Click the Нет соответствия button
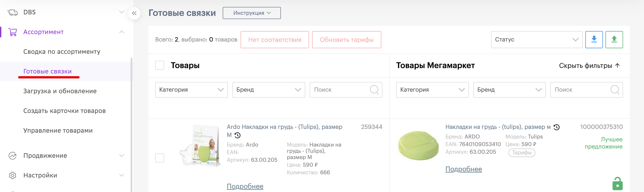Viewport: 644px width, 192px height. pos(275,40)
